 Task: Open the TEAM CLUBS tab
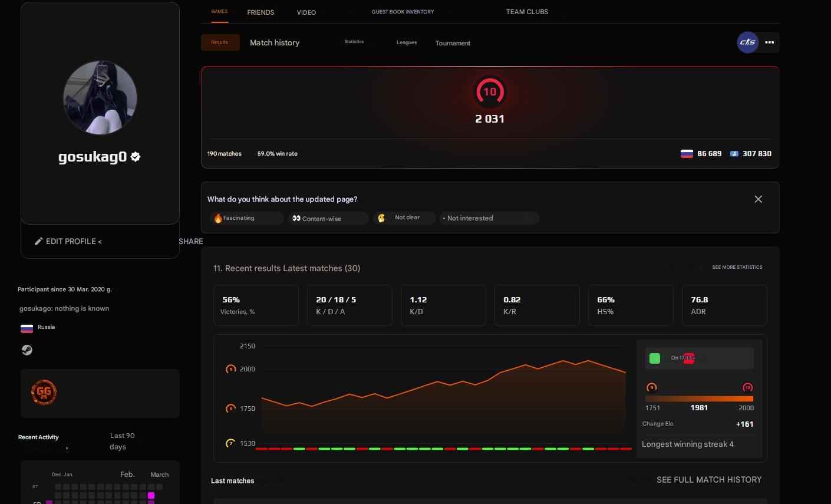pyautogui.click(x=526, y=12)
